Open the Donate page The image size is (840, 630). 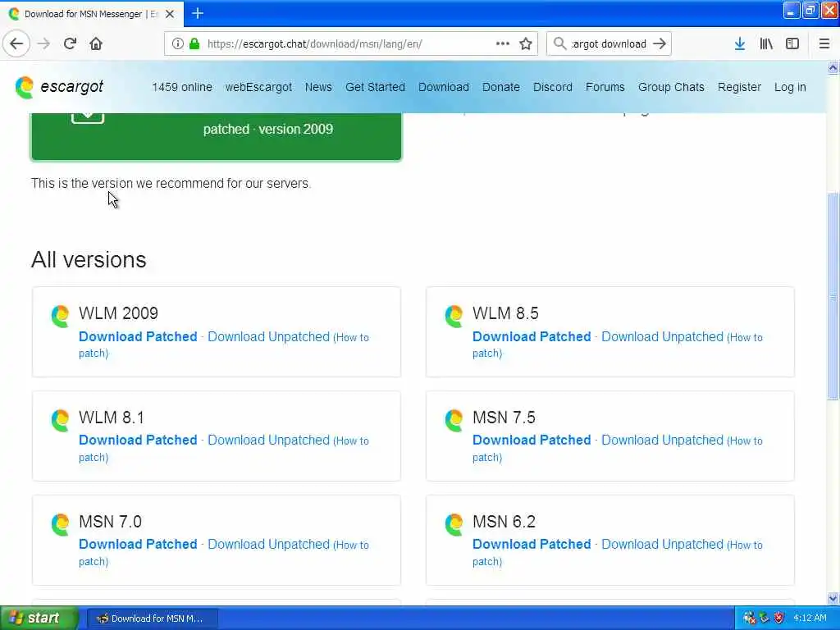pyautogui.click(x=501, y=87)
